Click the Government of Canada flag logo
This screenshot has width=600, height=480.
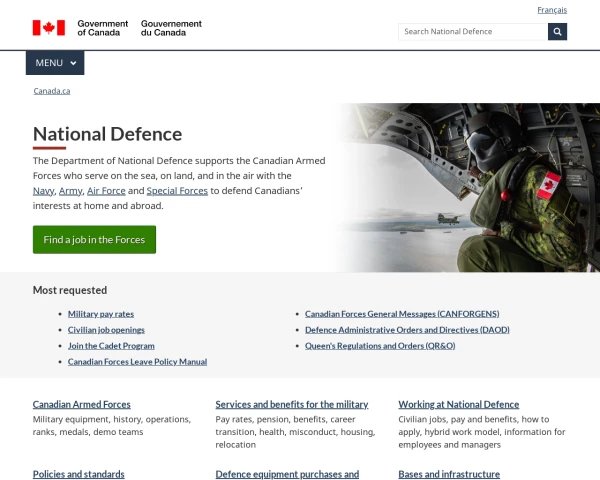pos(48,27)
